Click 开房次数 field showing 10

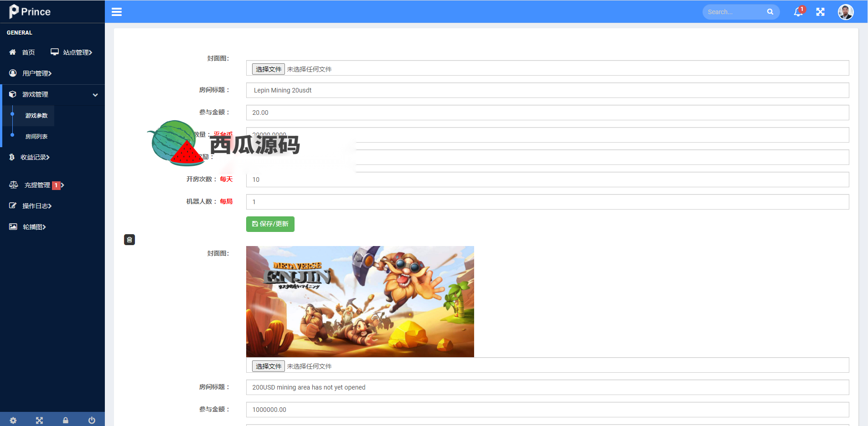548,180
